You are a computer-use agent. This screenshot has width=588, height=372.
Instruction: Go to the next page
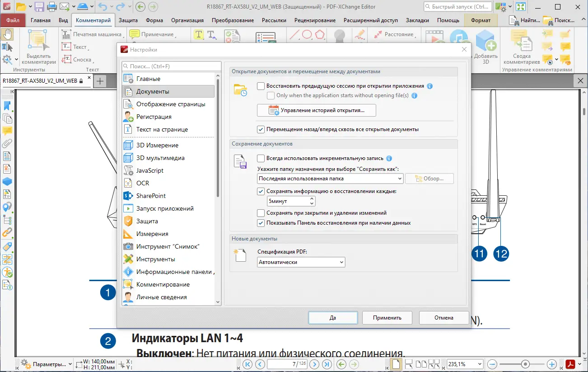314,364
